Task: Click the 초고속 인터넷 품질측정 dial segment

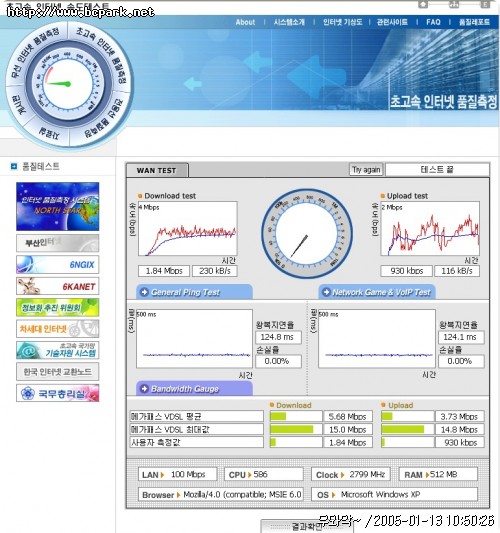Action: click(x=102, y=55)
